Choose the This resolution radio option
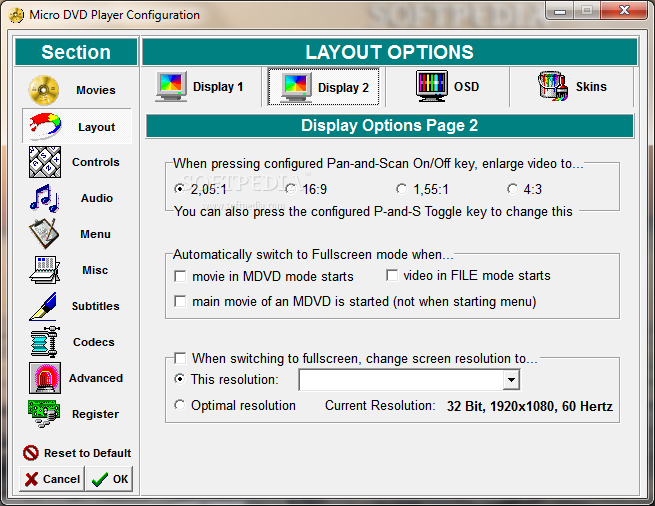The width and height of the screenshot is (655, 506). (179, 379)
